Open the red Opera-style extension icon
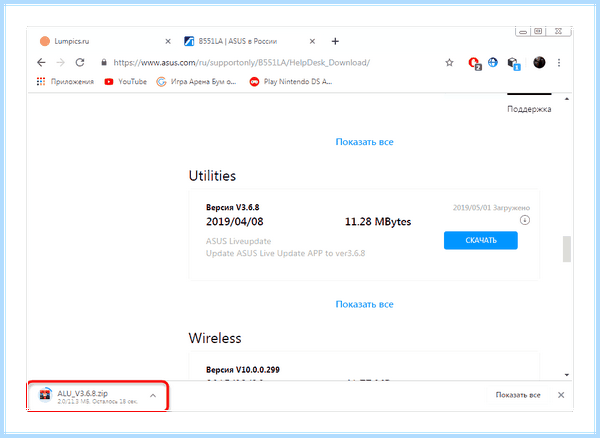The image size is (600, 438). pos(474,63)
